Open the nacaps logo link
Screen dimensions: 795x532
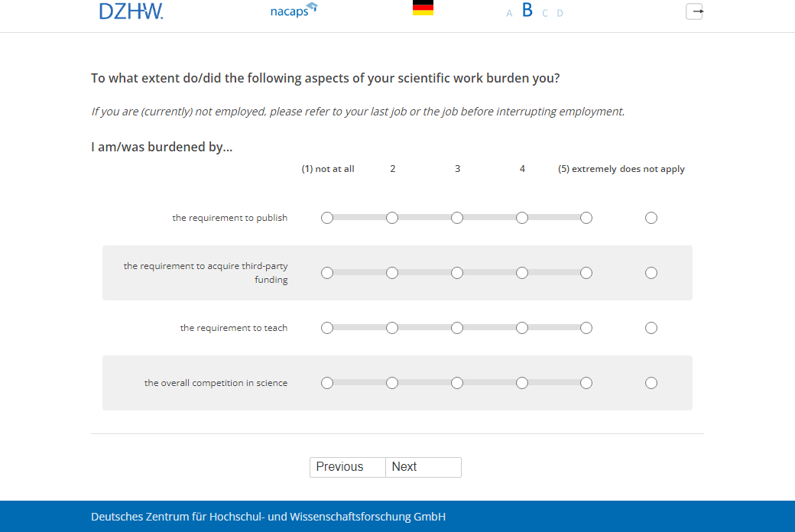(294, 11)
